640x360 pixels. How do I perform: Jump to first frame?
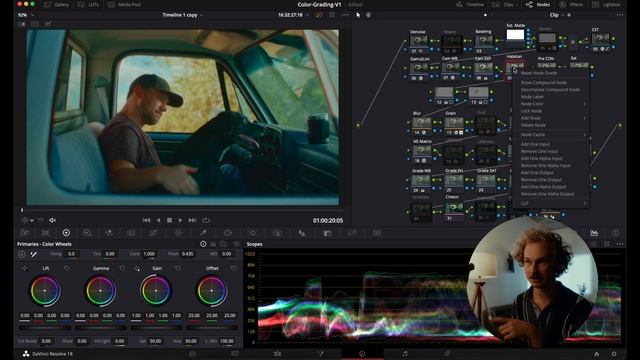pos(147,220)
